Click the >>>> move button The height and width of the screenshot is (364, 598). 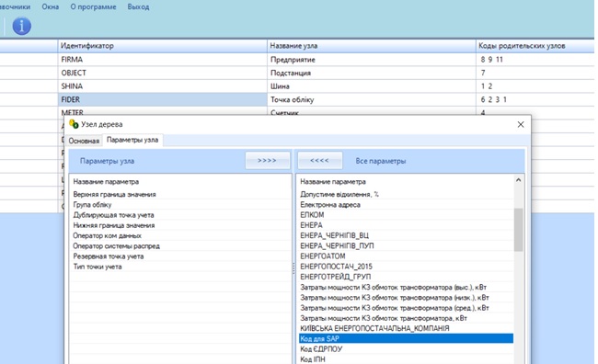268,161
